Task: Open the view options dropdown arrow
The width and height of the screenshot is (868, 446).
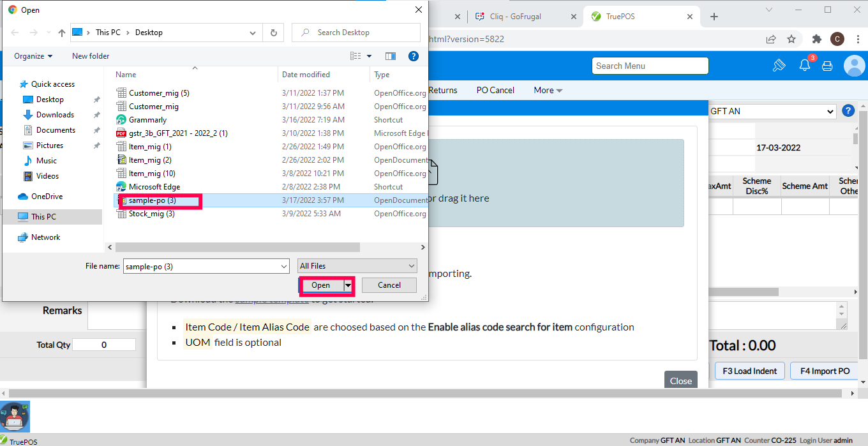Action: click(369, 56)
